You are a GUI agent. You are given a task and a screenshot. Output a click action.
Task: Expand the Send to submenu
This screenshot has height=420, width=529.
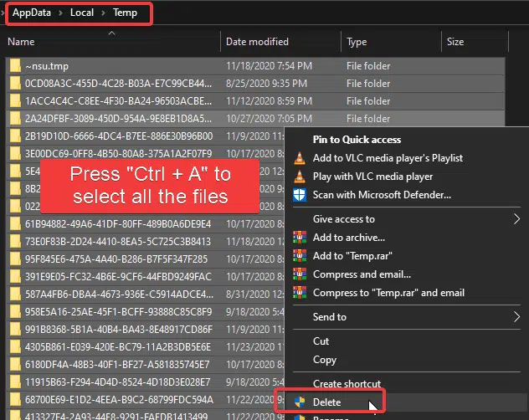click(516, 317)
